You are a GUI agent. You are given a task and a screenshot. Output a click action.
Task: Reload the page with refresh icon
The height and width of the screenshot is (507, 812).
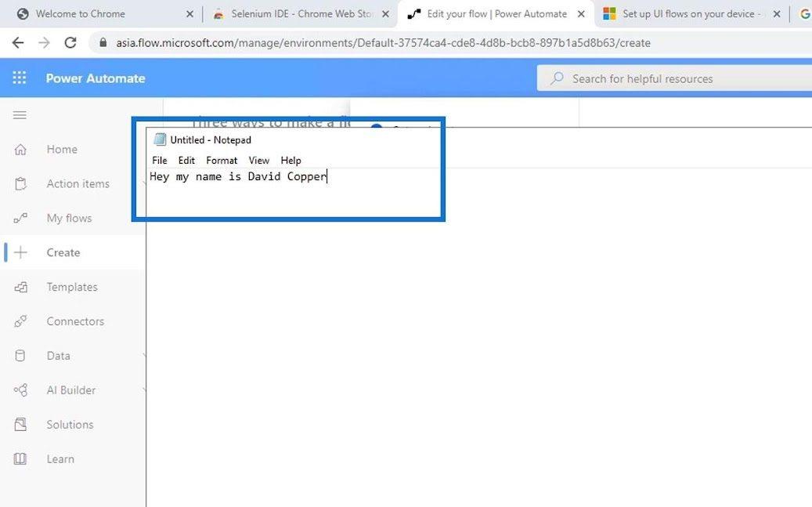[70, 43]
